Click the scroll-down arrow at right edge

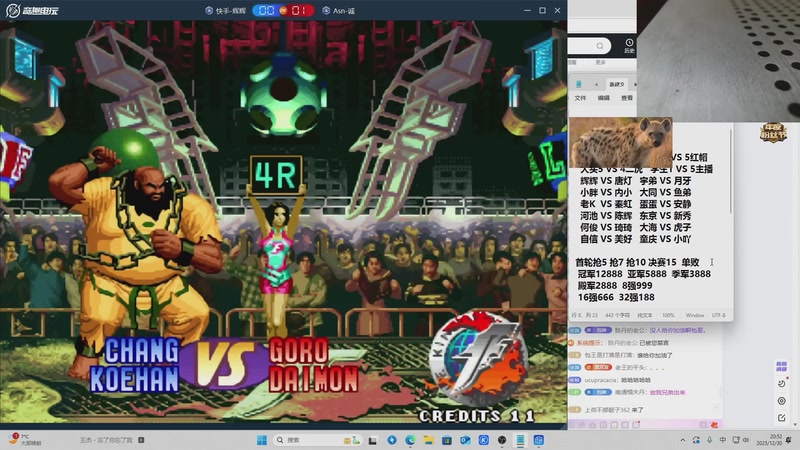point(795,424)
